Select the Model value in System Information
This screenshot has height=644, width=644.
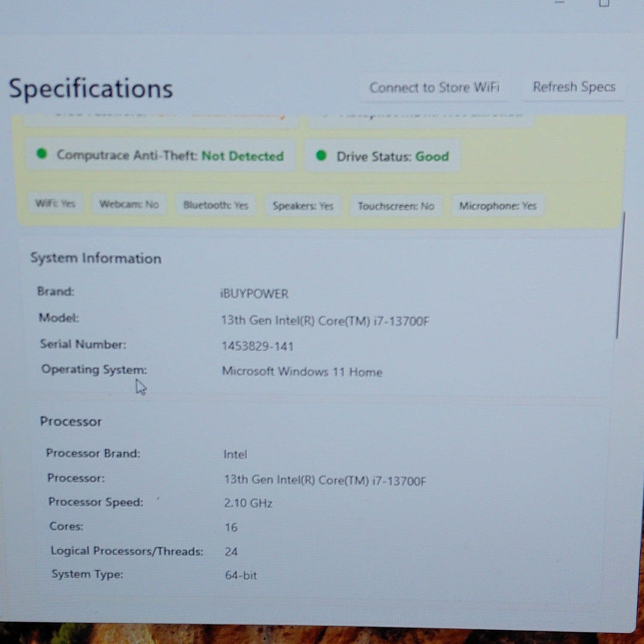click(x=325, y=321)
